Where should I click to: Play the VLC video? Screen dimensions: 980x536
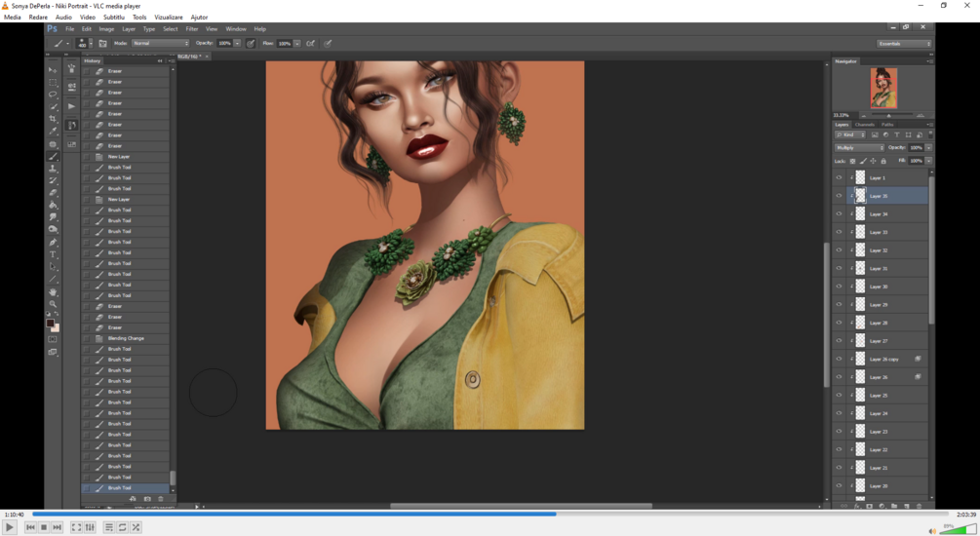10,528
